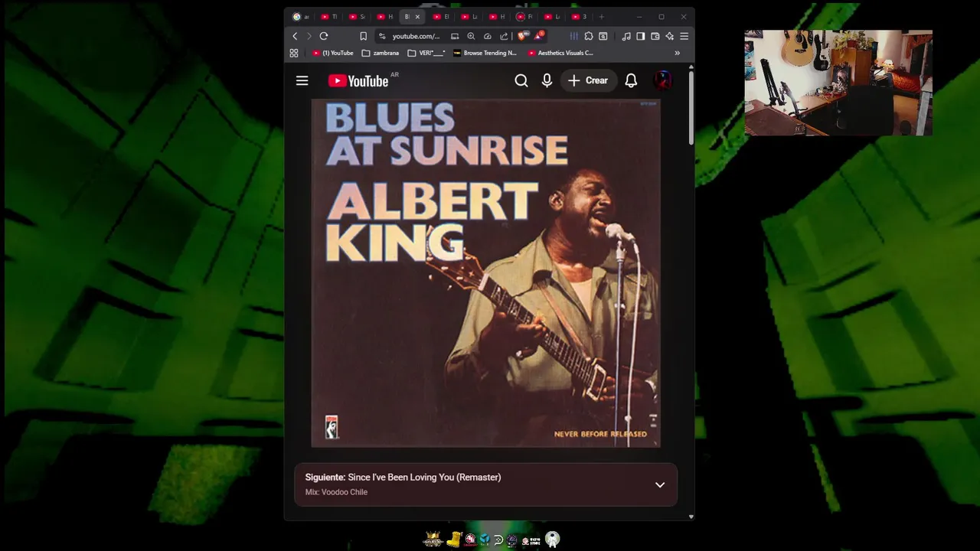Click the Since I've Been Loving You title
The image size is (980, 551).
tap(424, 477)
